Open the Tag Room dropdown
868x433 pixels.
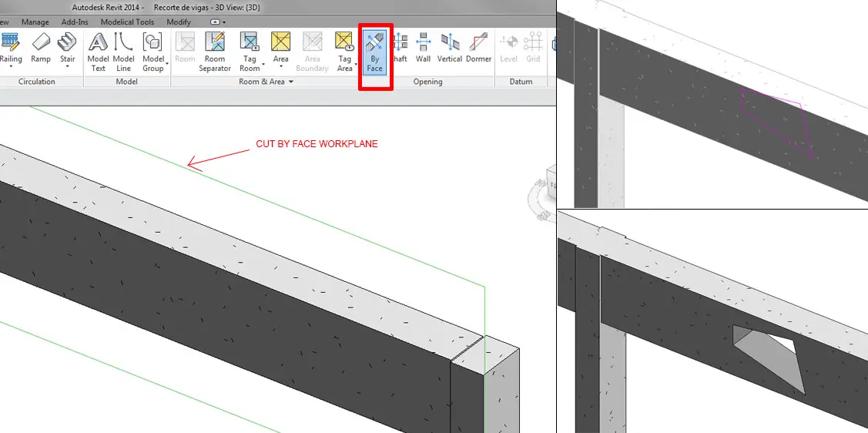[x=263, y=64]
